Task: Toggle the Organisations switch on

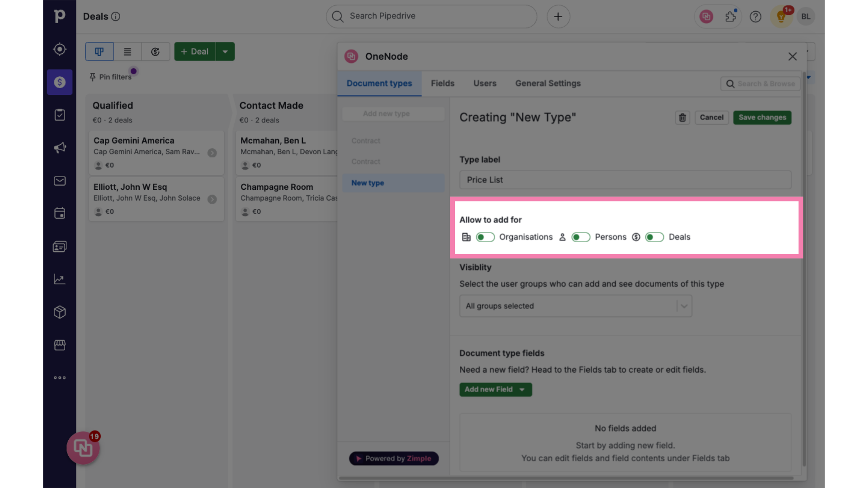Action: tap(485, 237)
